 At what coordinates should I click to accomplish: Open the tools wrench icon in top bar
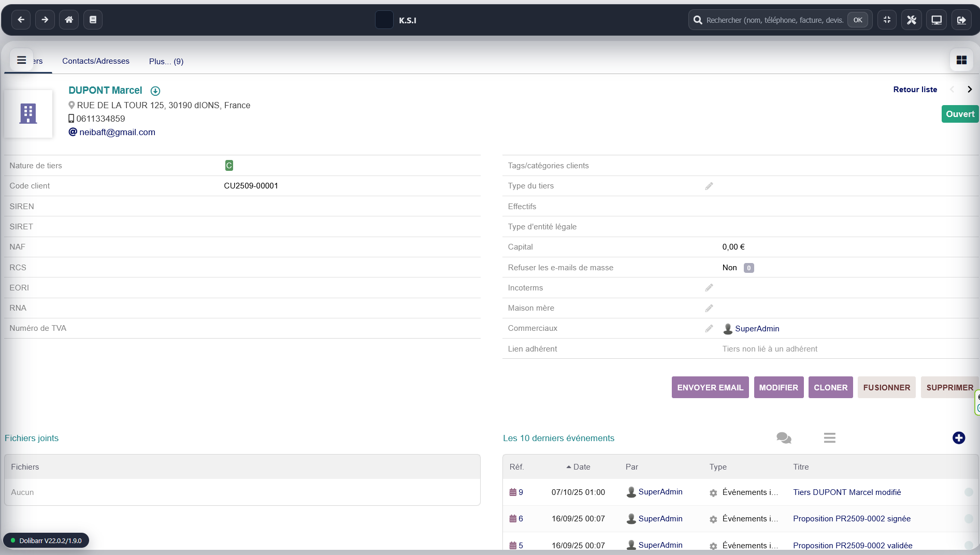[912, 20]
